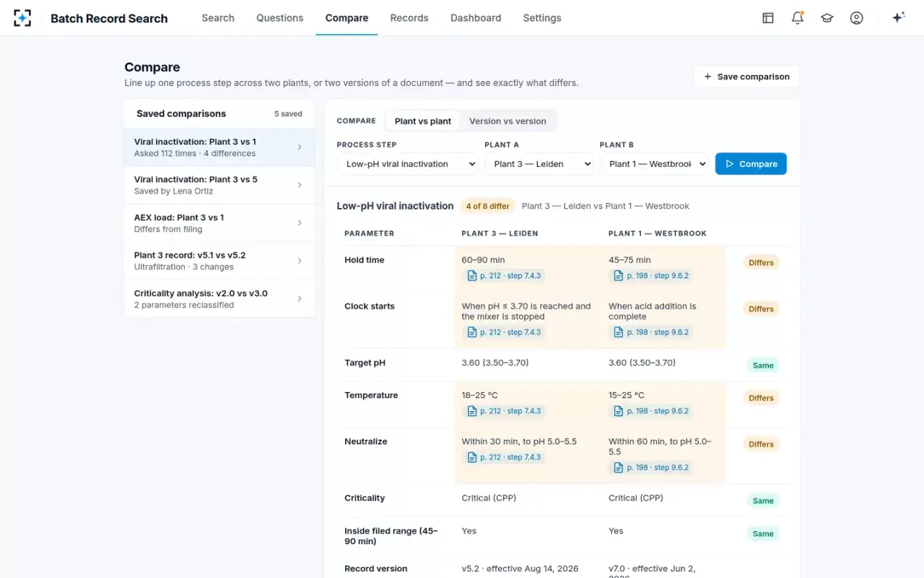The width and height of the screenshot is (924, 578).
Task: Click the Batch Record Search logo icon
Action: point(22,18)
